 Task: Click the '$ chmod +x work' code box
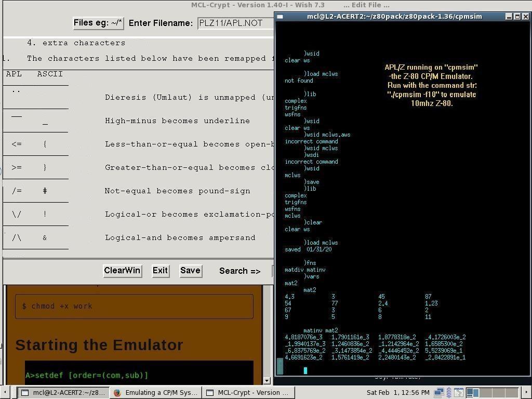tap(134, 307)
